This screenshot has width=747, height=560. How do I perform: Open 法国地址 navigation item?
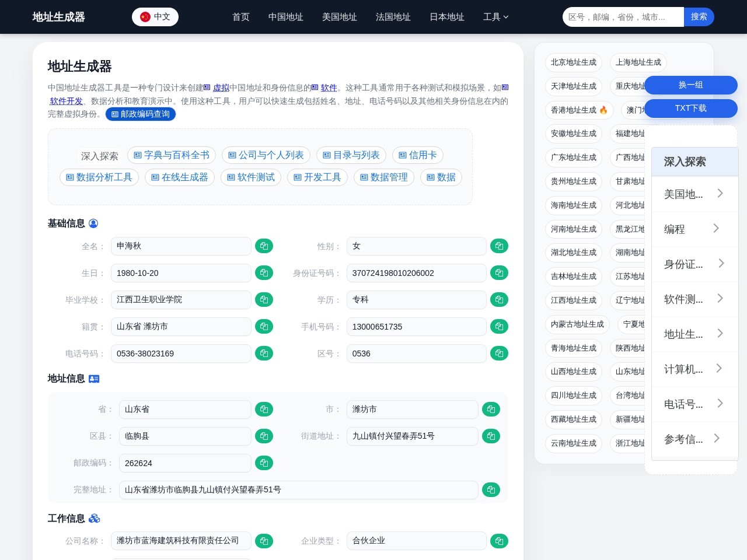coord(393,17)
